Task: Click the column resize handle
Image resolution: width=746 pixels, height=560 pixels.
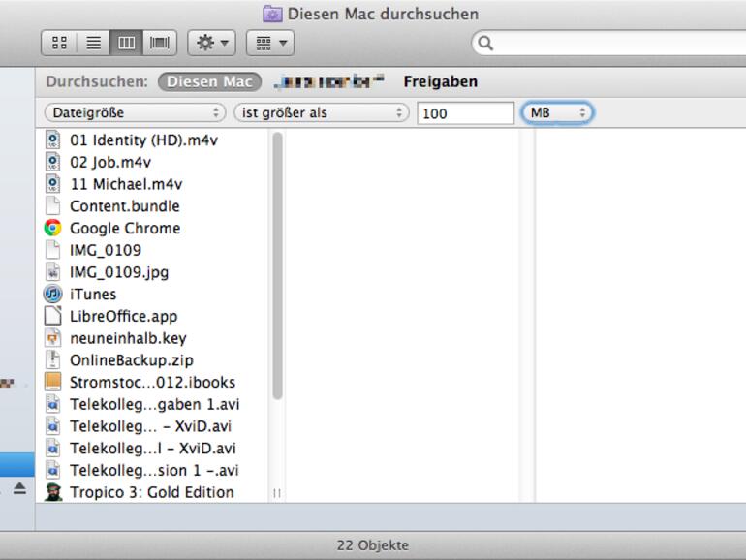Action: click(277, 493)
